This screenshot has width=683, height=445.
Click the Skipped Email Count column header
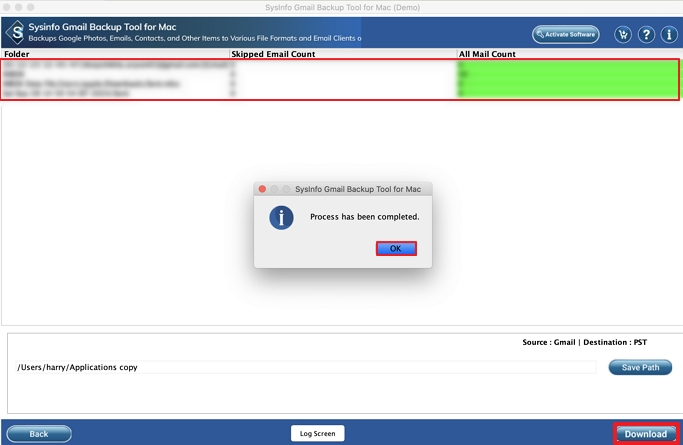coord(343,54)
